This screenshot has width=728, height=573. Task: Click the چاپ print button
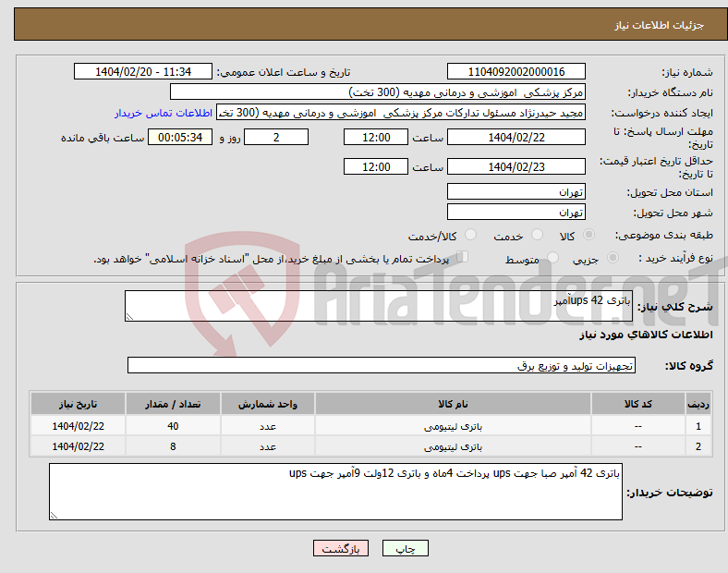point(406,548)
